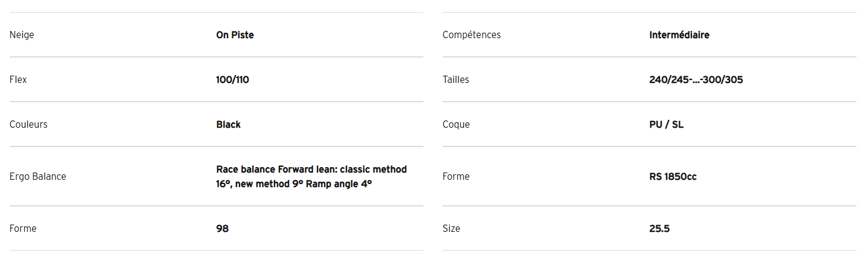Select the Black color value

pyautogui.click(x=228, y=125)
